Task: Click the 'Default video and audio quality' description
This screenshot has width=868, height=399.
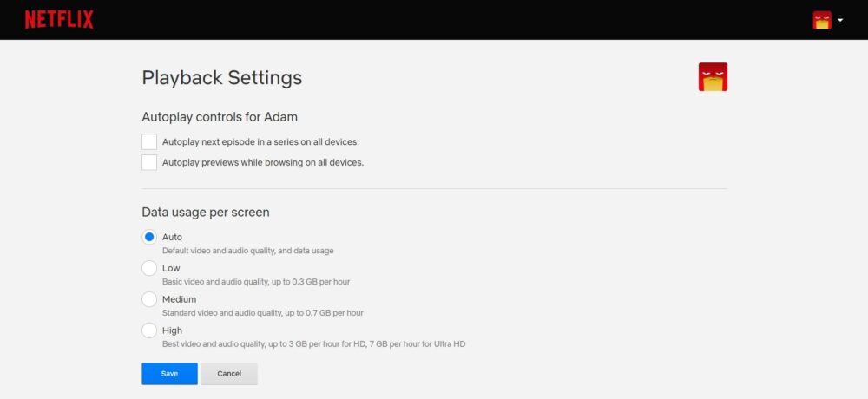Action: click(247, 251)
